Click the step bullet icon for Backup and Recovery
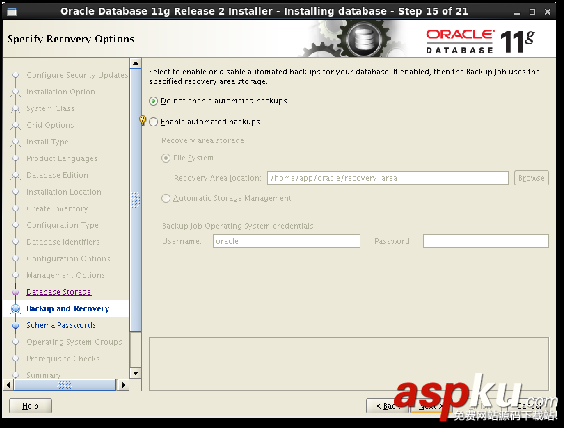The width and height of the screenshot is (564, 428). (x=15, y=309)
